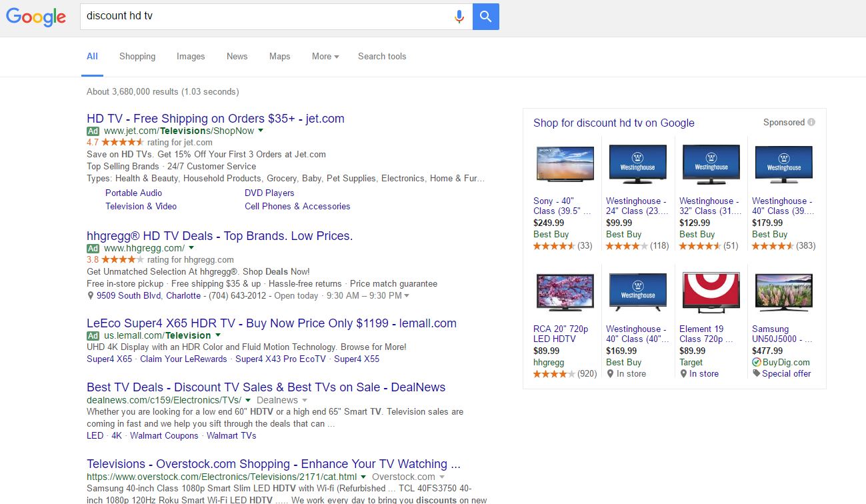Click the location pin beside 9509 South Blvd
The width and height of the screenshot is (866, 504).
tap(91, 296)
